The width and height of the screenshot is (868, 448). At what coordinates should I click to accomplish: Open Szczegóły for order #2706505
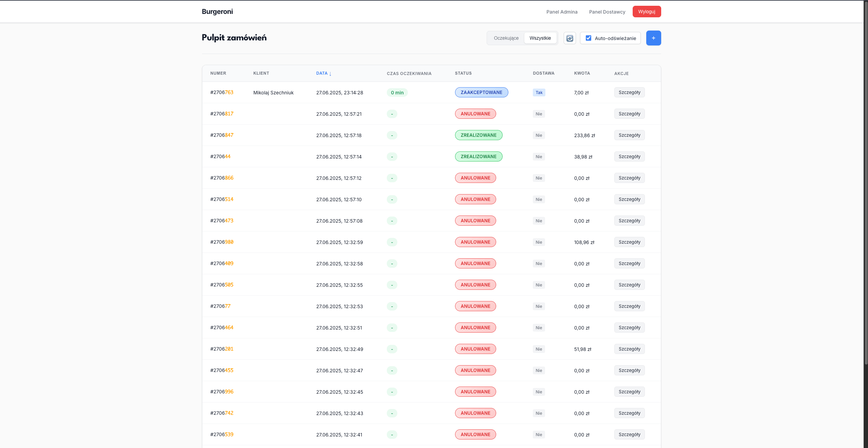629,285
